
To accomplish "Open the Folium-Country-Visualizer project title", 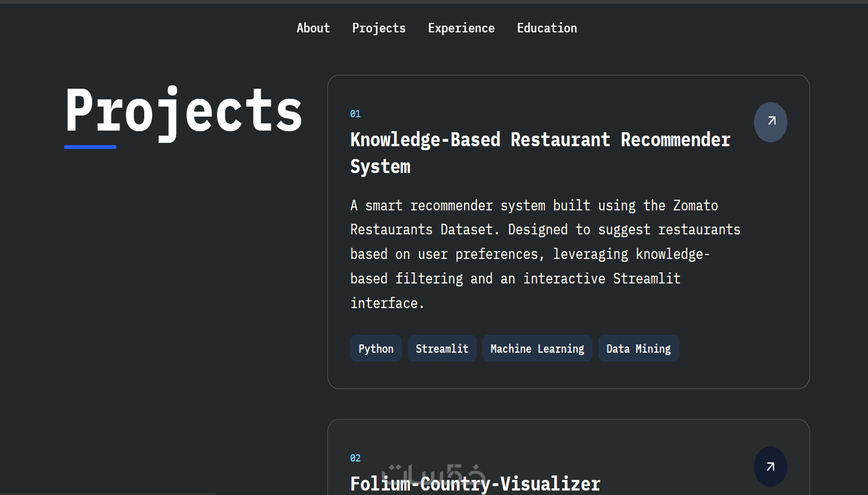I will [x=475, y=484].
